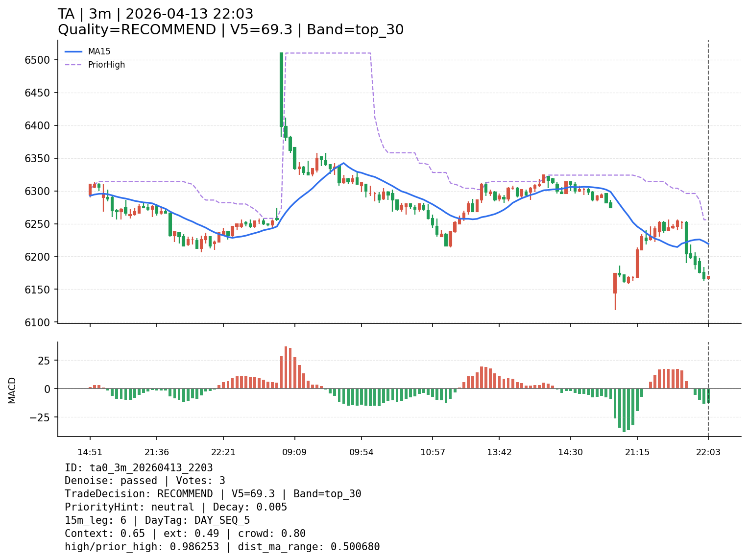Click the Quality=RECOMMEND subtitle line
This screenshot has height=560, width=748.
click(230, 30)
